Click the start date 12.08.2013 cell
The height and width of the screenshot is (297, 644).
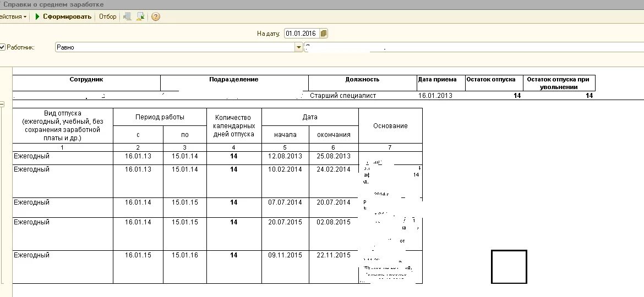click(x=285, y=158)
